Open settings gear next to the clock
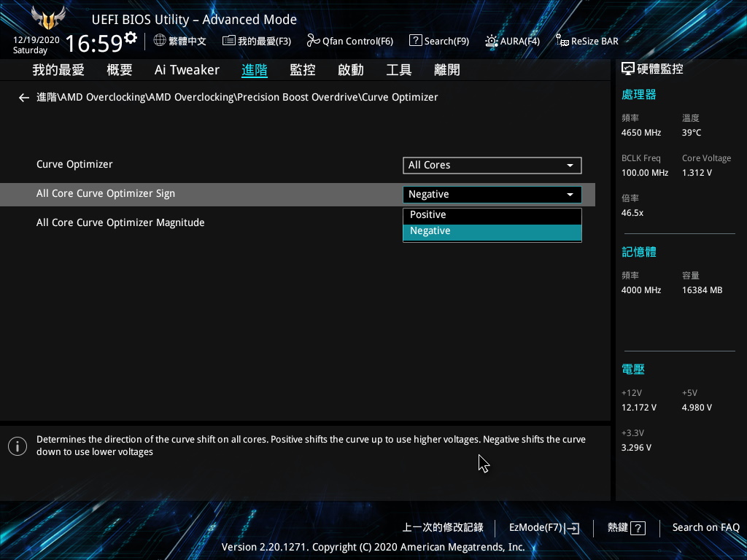Viewport: 747px width, 560px height. pyautogui.click(x=131, y=37)
